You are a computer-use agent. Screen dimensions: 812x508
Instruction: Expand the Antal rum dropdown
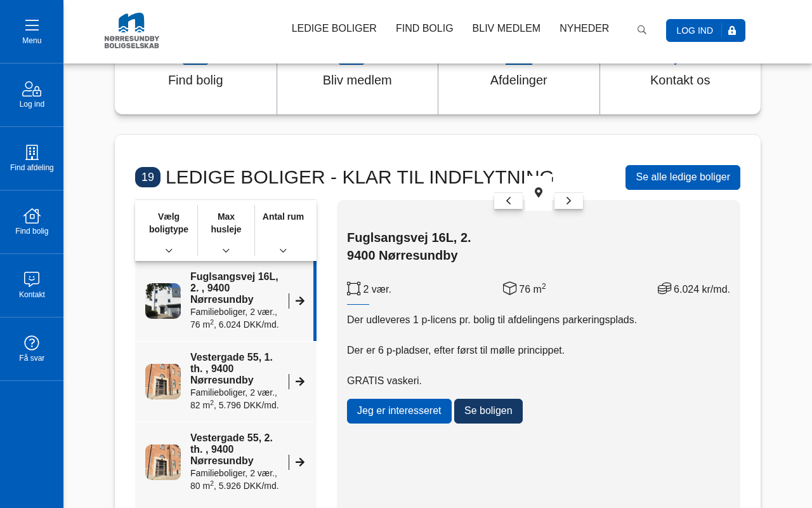click(283, 231)
